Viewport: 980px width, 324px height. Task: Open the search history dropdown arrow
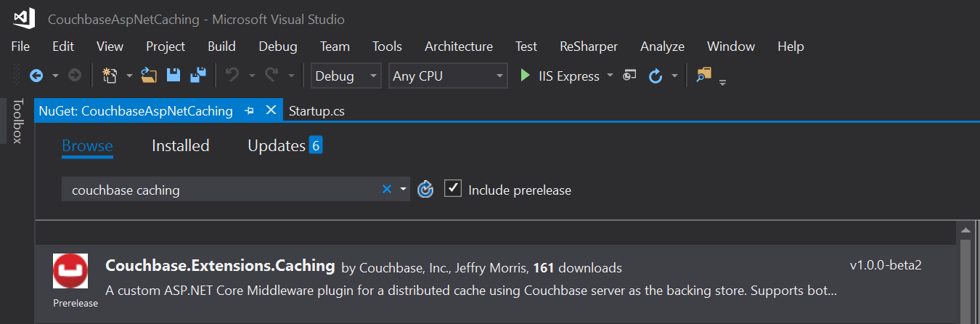[404, 190]
